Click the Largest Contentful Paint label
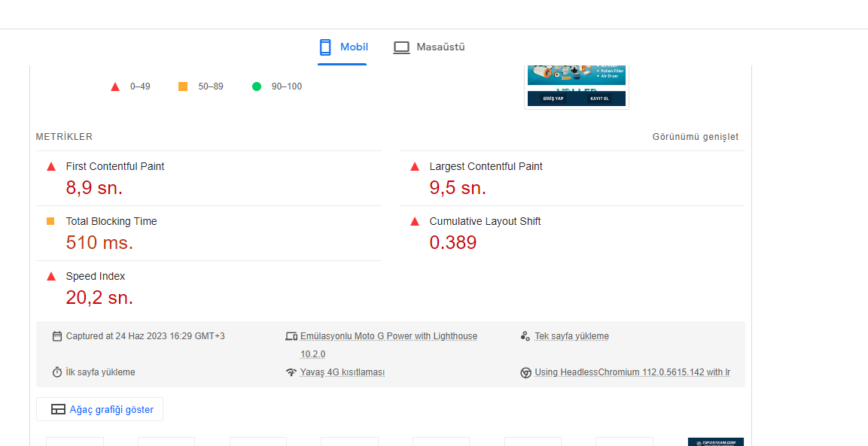The height and width of the screenshot is (446, 868). point(486,166)
